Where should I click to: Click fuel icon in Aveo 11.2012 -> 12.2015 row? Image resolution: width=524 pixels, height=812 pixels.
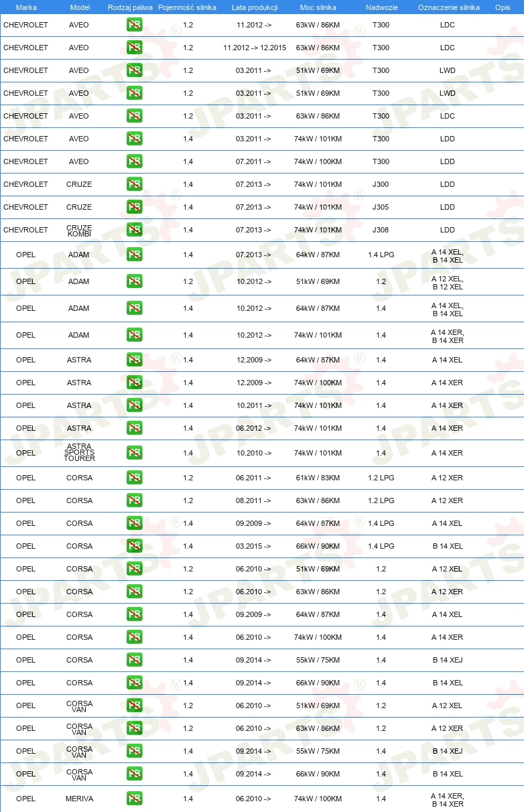pos(134,48)
